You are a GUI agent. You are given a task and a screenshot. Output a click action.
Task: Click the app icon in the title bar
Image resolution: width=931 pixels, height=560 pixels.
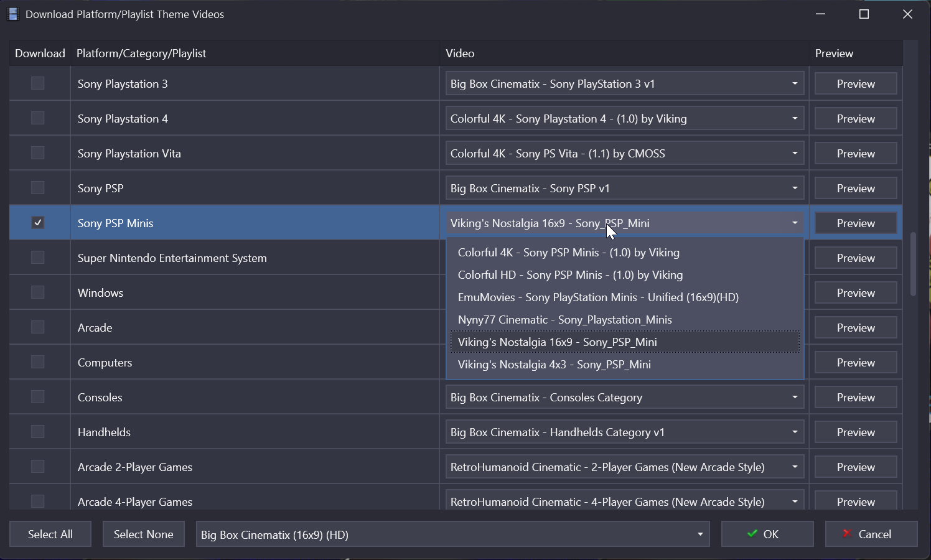12,14
